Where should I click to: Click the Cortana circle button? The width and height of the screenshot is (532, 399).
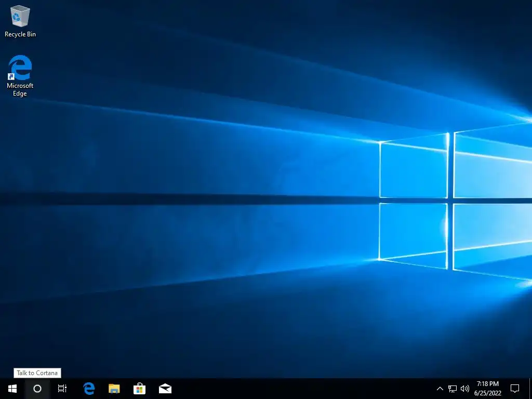(x=37, y=389)
